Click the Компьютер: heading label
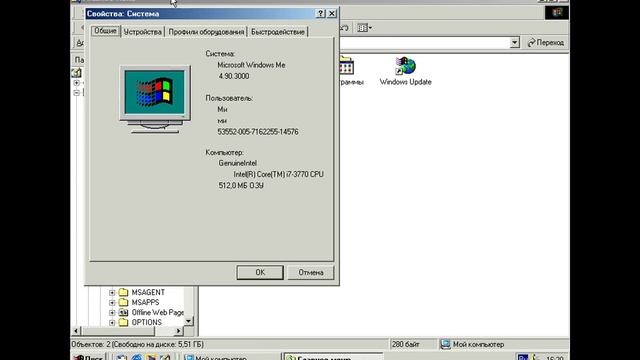This screenshot has height=360, width=640. pos(224,152)
